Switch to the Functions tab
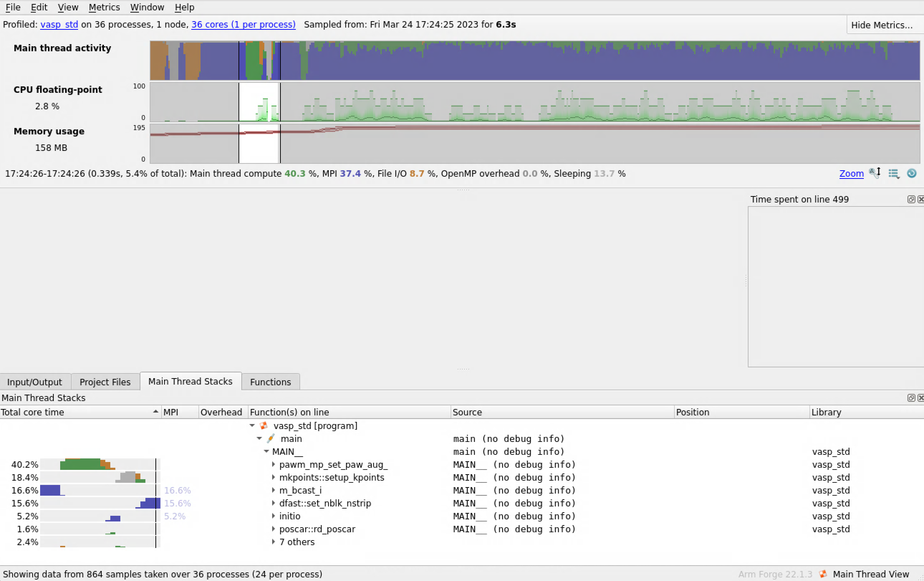 click(270, 382)
